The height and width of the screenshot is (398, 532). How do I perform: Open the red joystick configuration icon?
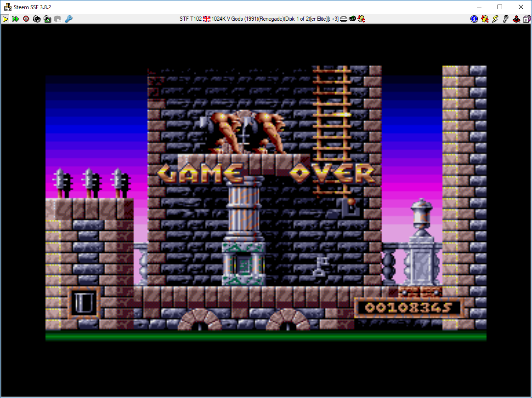pos(516,19)
